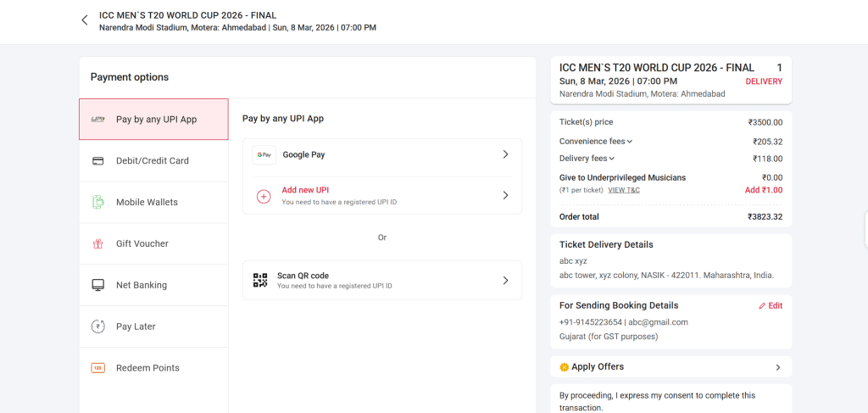This screenshot has height=413, width=868.
Task: Click the QR code icon
Action: (x=260, y=281)
